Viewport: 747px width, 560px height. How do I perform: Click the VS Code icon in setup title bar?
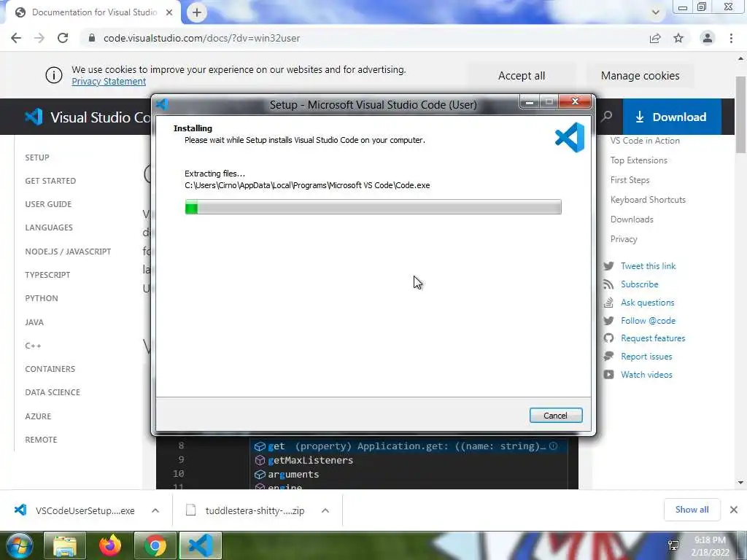(162, 104)
